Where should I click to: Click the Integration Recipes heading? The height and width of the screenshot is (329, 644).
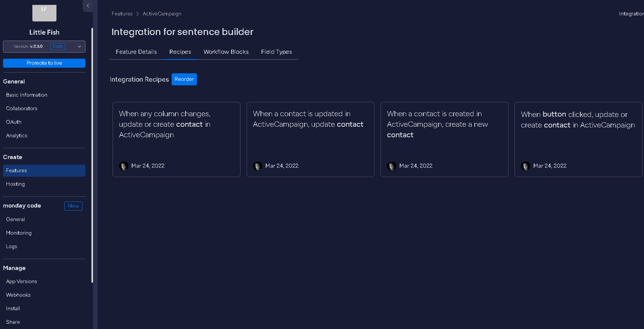coord(139,79)
